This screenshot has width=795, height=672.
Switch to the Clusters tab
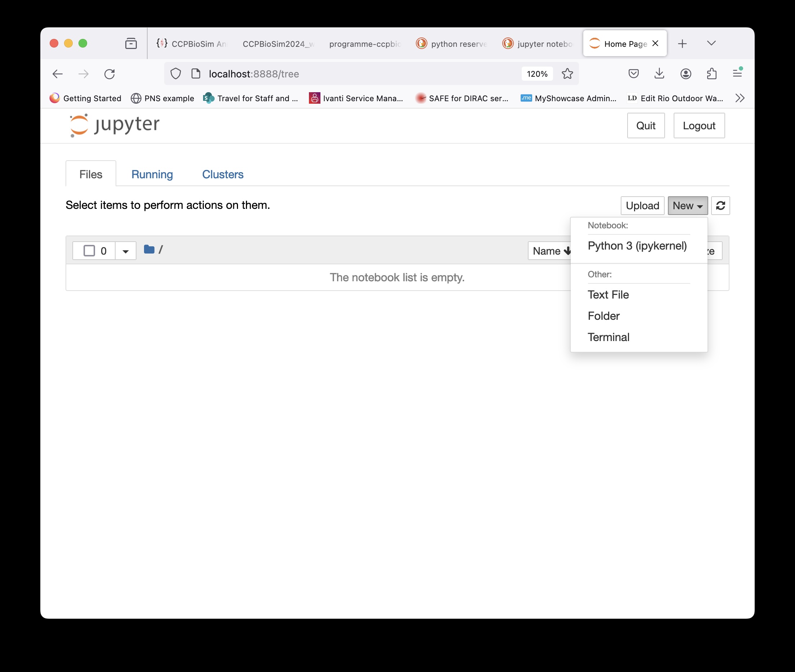point(223,174)
